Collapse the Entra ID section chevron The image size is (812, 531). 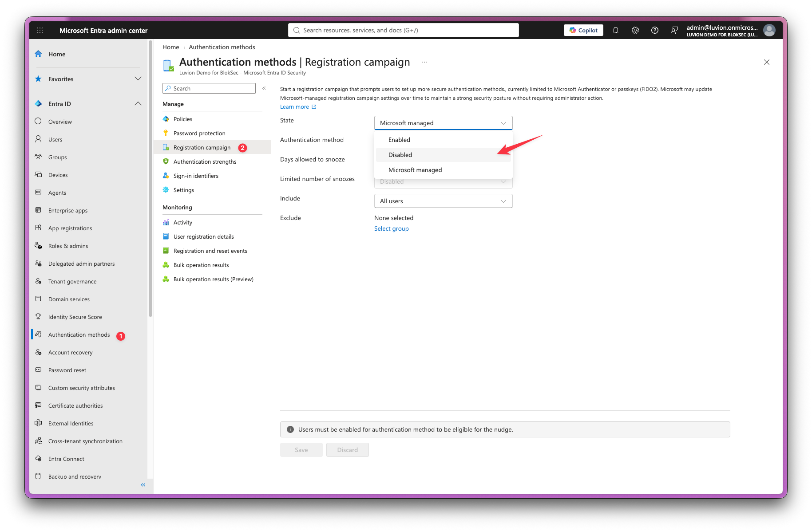point(138,104)
